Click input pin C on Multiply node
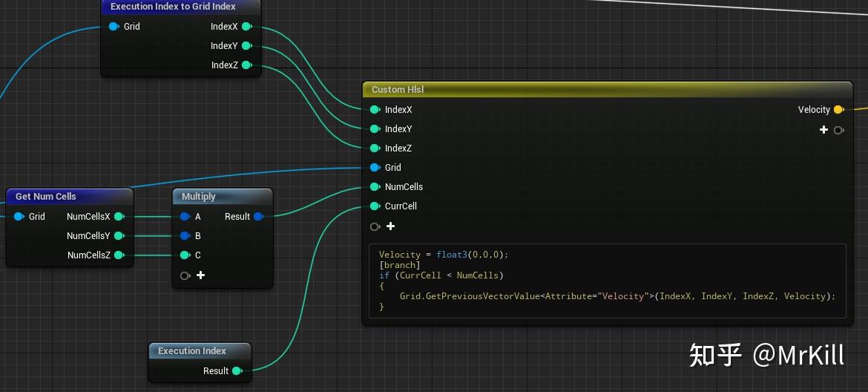Screen dimensions: 868x392 (x=185, y=255)
